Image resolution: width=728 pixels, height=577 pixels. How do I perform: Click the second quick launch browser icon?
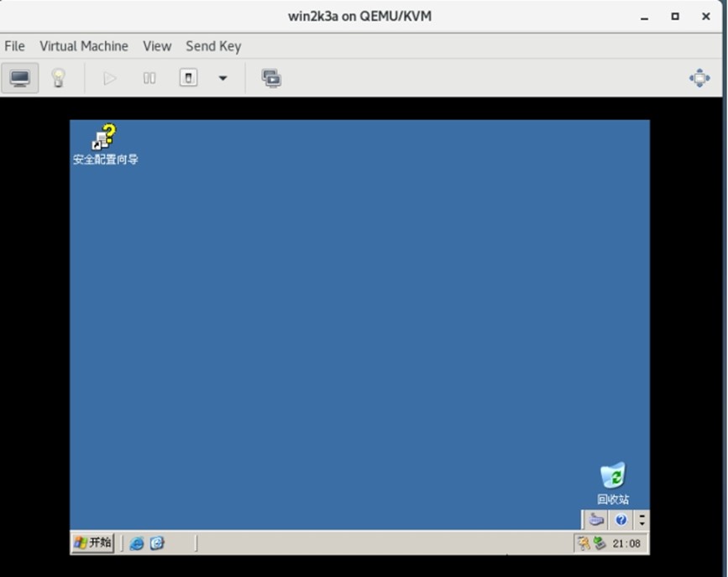(157, 543)
